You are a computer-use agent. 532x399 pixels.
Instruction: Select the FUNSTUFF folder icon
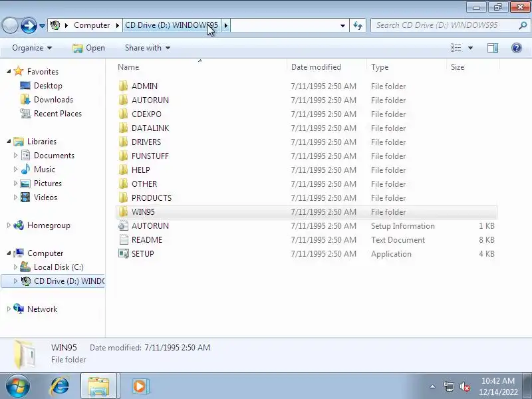point(123,156)
